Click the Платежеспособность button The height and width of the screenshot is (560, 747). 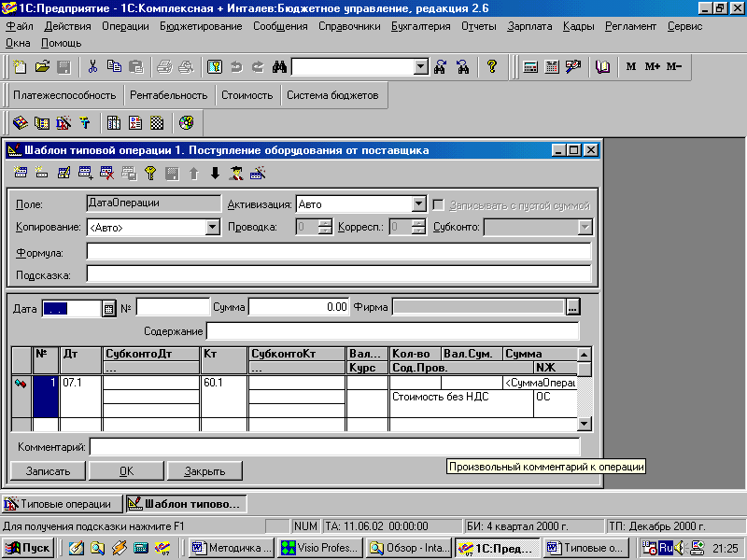(x=64, y=95)
